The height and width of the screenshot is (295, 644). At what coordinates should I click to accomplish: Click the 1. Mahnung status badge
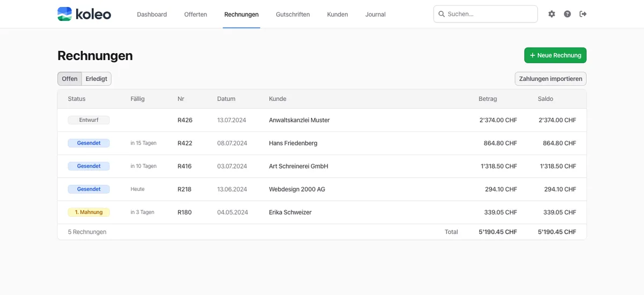pyautogui.click(x=89, y=212)
